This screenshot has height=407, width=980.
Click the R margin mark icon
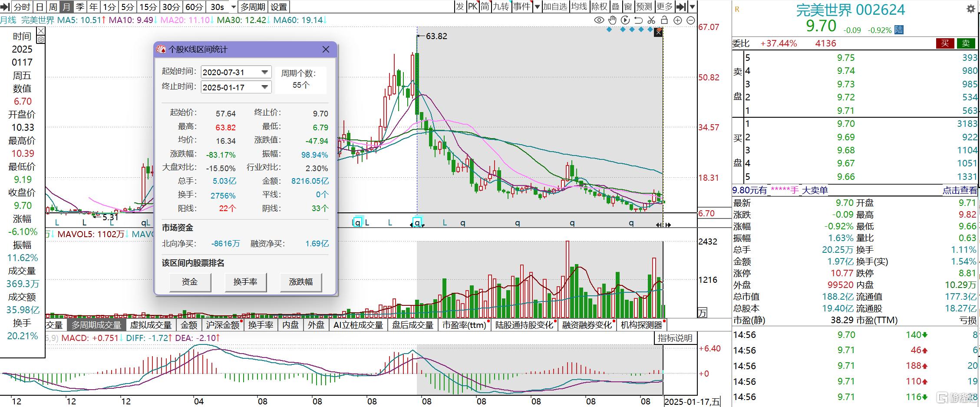737,9
